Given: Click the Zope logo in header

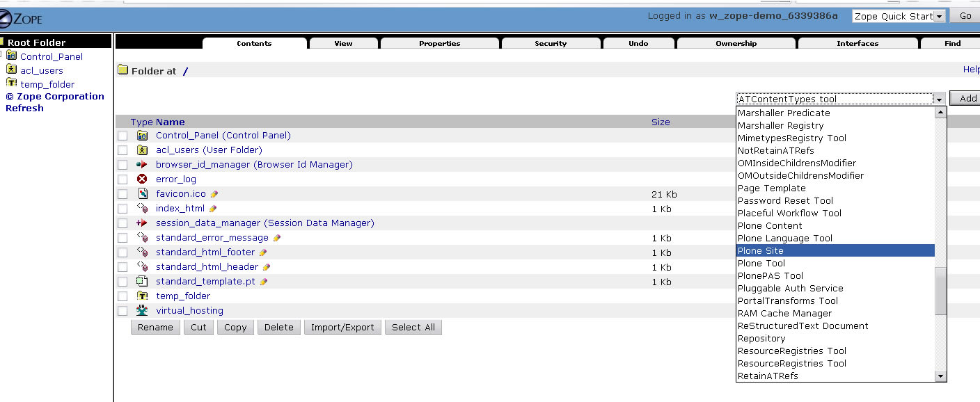Looking at the screenshot, I should click(x=21, y=18).
